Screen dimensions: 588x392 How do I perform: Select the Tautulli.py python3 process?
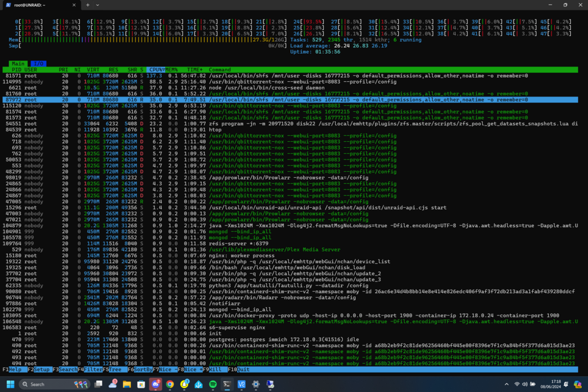click(290, 285)
